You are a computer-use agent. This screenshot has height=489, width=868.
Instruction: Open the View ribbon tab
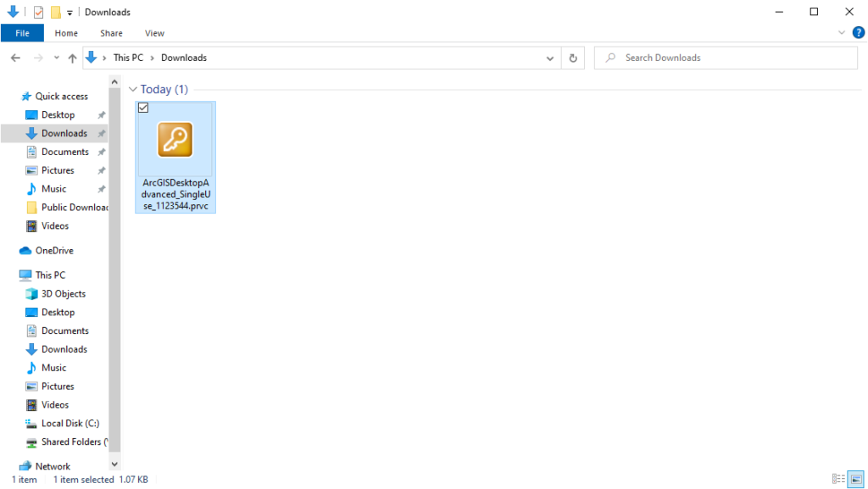[154, 33]
